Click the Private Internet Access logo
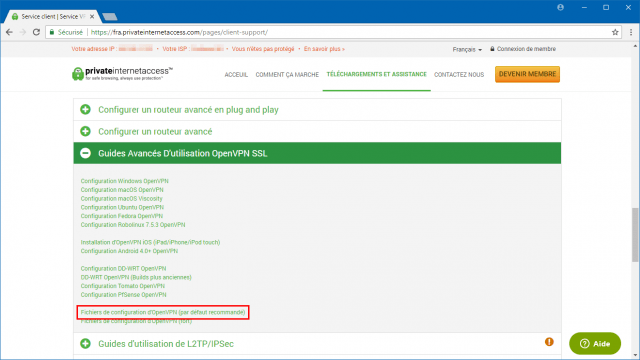Viewport: 640px width, 360px height. (x=122, y=74)
